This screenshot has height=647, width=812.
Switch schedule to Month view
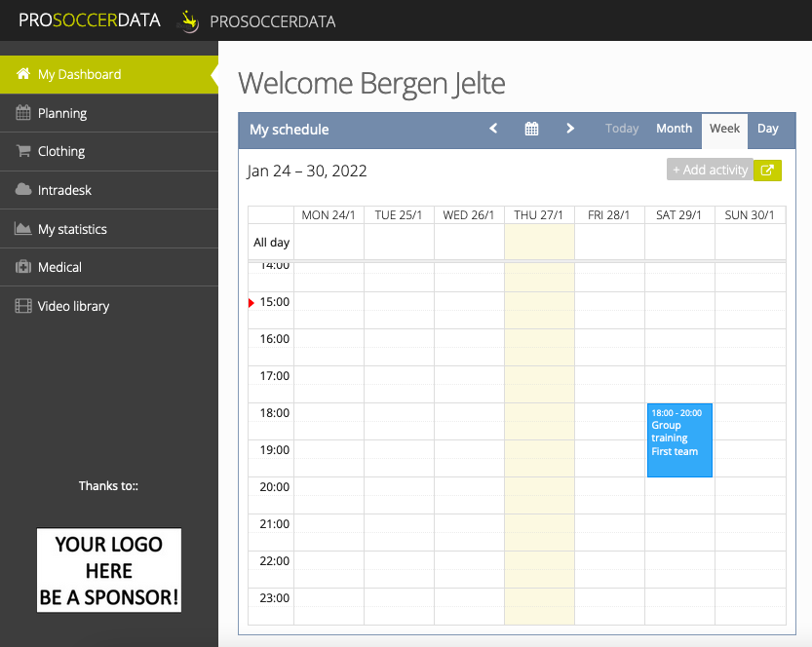674,129
